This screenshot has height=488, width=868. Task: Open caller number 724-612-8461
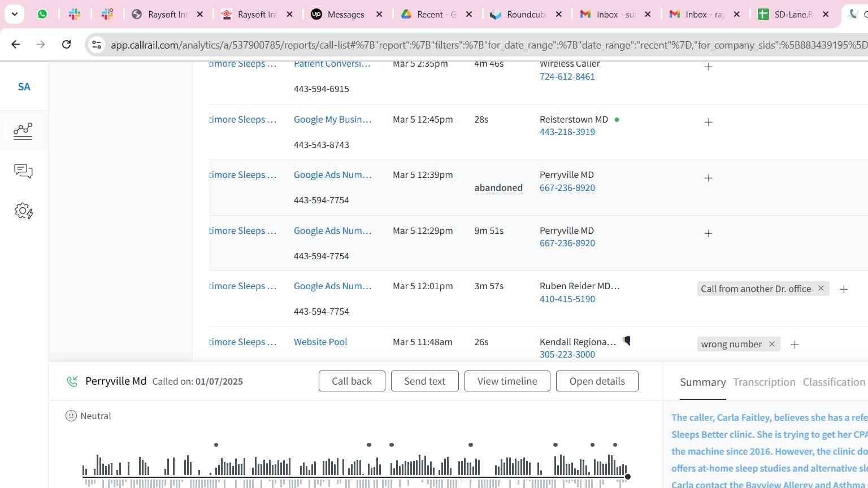(x=567, y=76)
